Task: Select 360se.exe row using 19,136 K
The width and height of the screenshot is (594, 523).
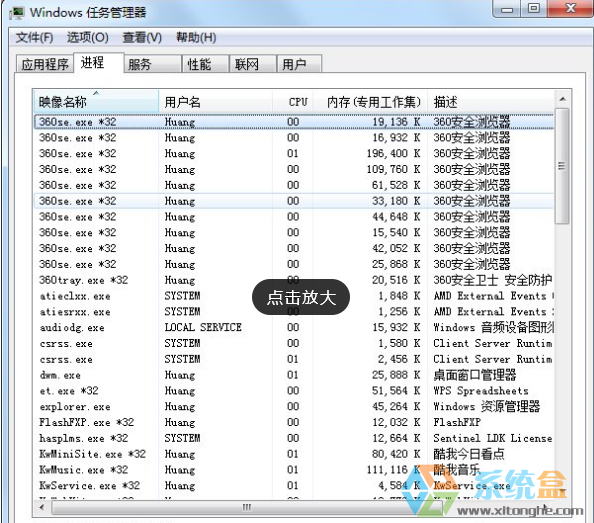Action: 294,122
